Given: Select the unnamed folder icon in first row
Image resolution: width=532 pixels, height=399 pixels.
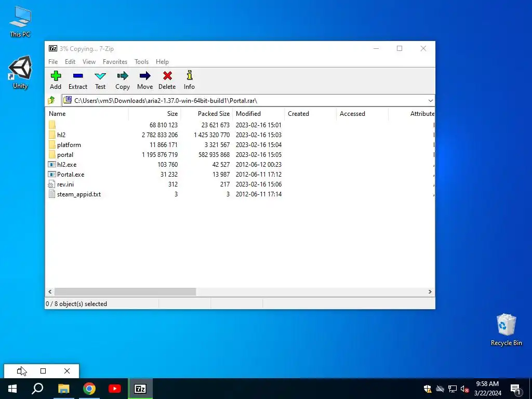Looking at the screenshot, I should tap(52, 125).
